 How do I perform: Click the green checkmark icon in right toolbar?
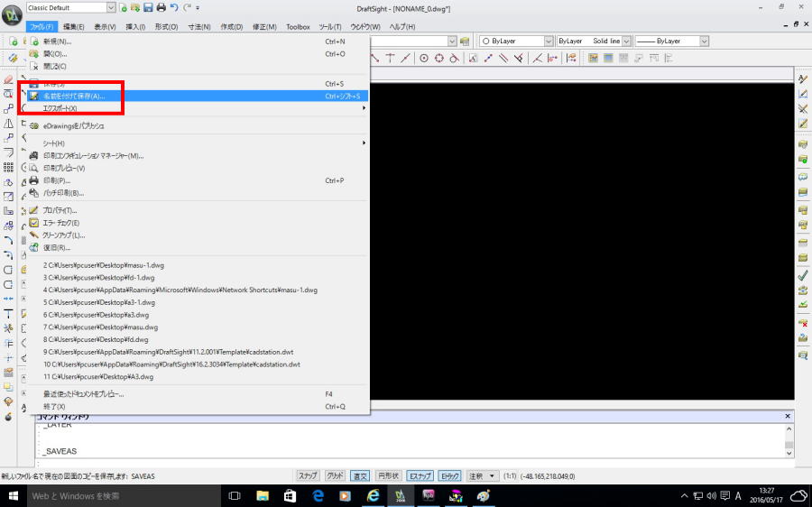pos(803,275)
